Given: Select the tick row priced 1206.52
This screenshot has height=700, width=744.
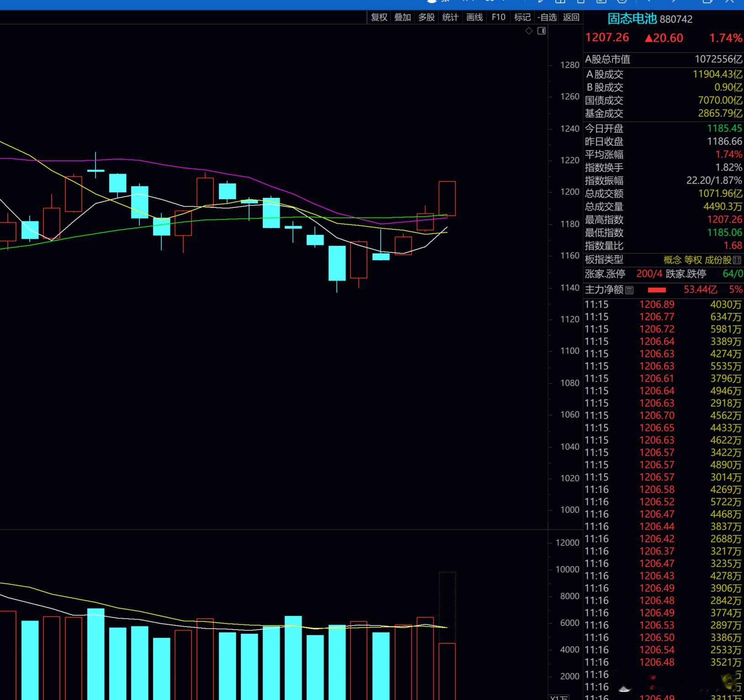Looking at the screenshot, I should click(x=663, y=502).
